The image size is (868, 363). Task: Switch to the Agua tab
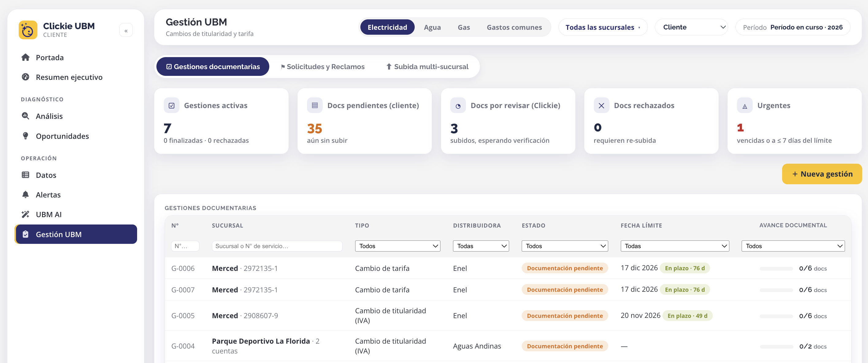[432, 27]
